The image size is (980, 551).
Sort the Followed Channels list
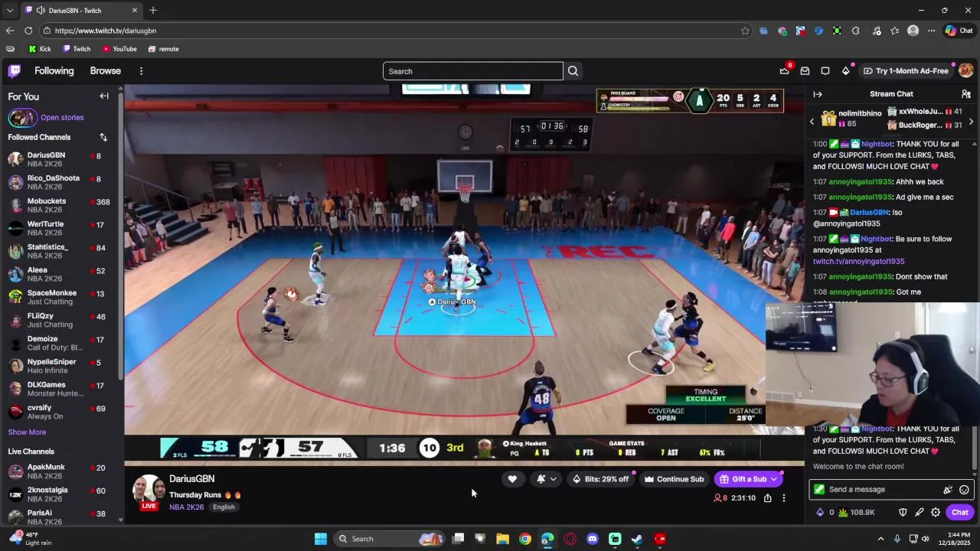point(103,137)
